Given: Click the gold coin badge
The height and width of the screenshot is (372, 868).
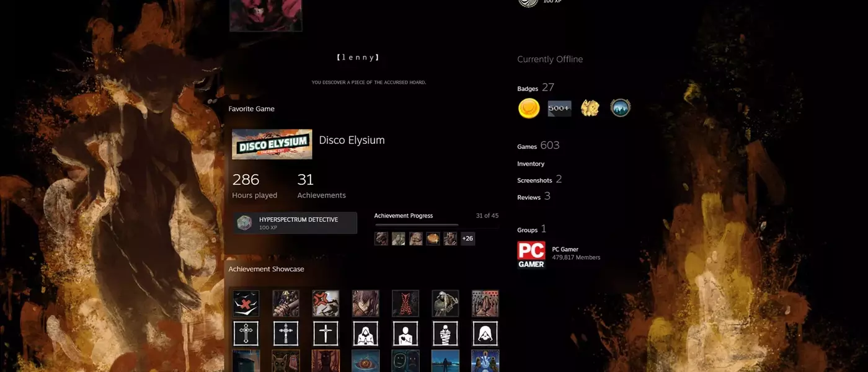Looking at the screenshot, I should 529,108.
